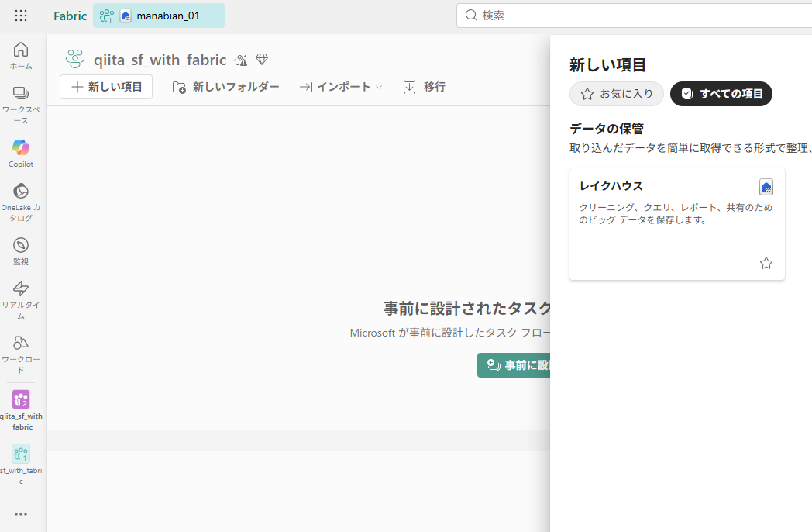Open the app launcher grid icon
812x532 pixels.
[21, 16]
